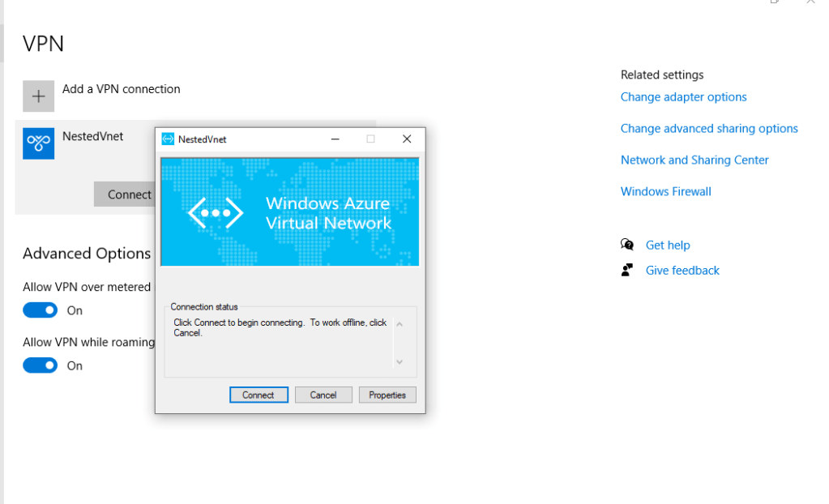Click the NestedVnet dialog title bar icon
This screenshot has width=829, height=504.
pyautogui.click(x=168, y=139)
